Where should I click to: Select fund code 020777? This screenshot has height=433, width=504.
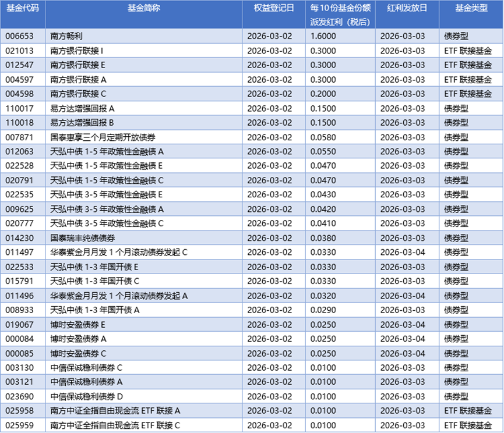coord(19,223)
